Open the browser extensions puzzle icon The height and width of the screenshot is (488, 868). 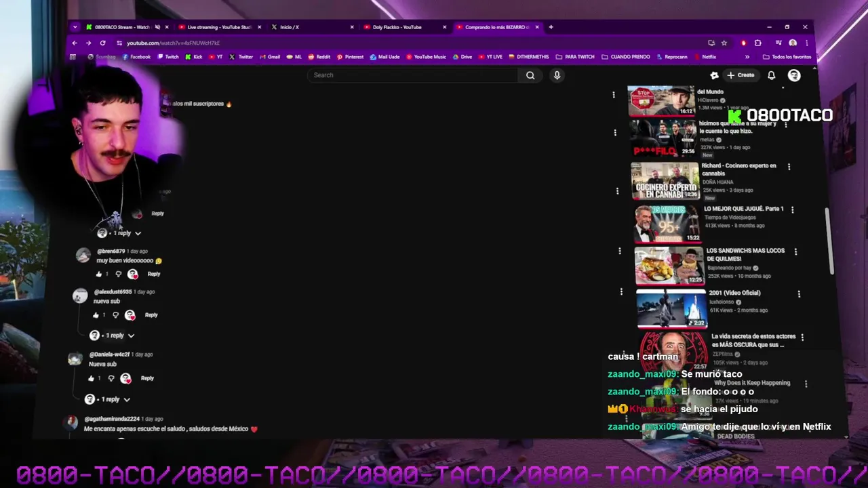click(757, 43)
